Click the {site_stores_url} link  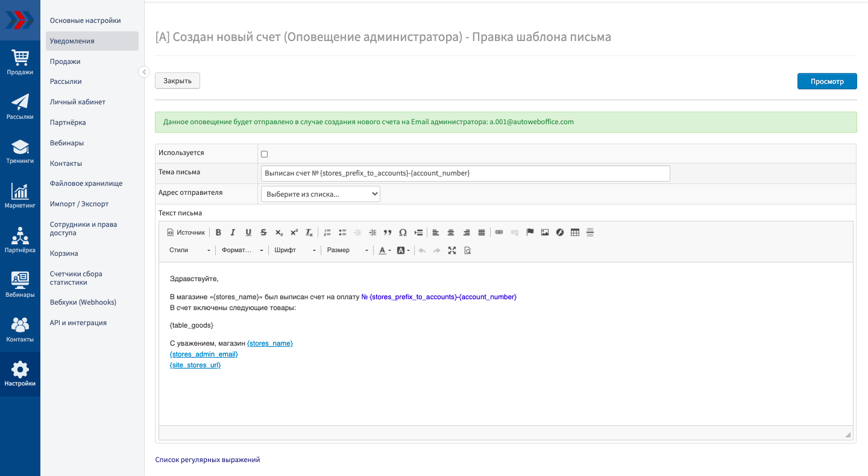pyautogui.click(x=195, y=365)
